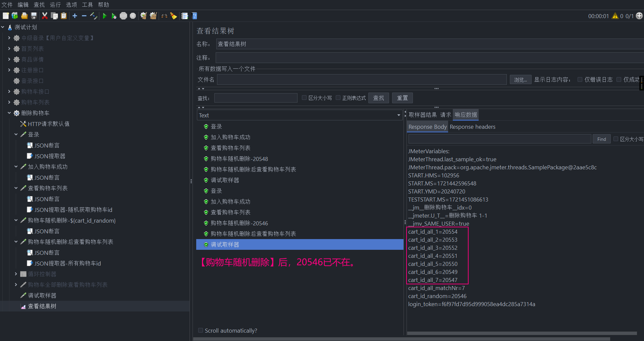Click the 文件名 input field
Image resolution: width=644 pixels, height=341 pixels.
362,79
